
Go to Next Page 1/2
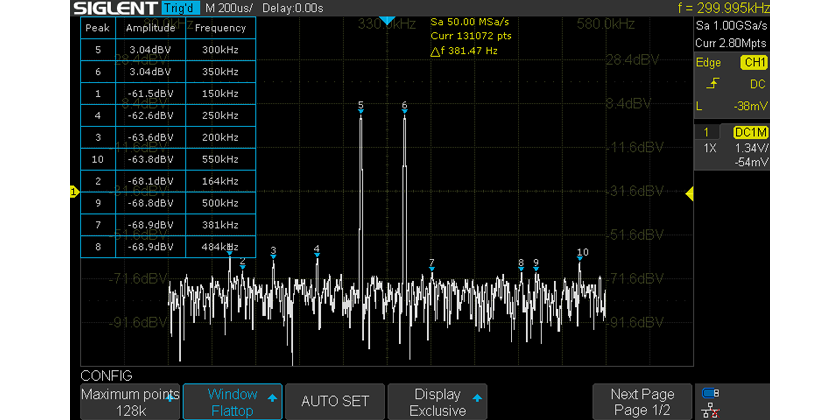[642, 402]
